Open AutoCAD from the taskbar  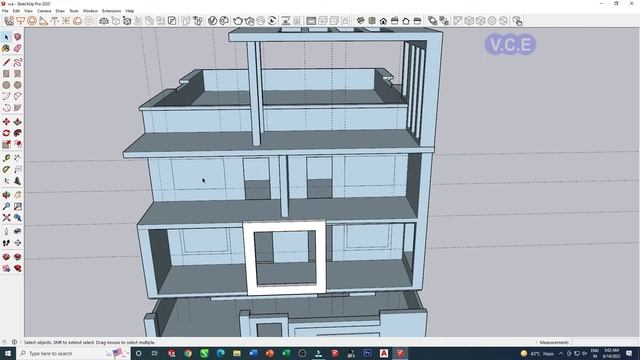(x=384, y=353)
